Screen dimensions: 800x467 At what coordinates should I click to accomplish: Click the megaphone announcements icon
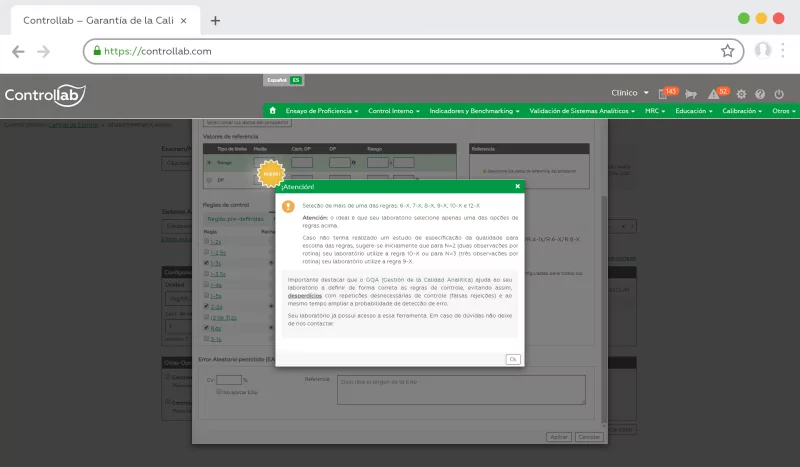[690, 94]
